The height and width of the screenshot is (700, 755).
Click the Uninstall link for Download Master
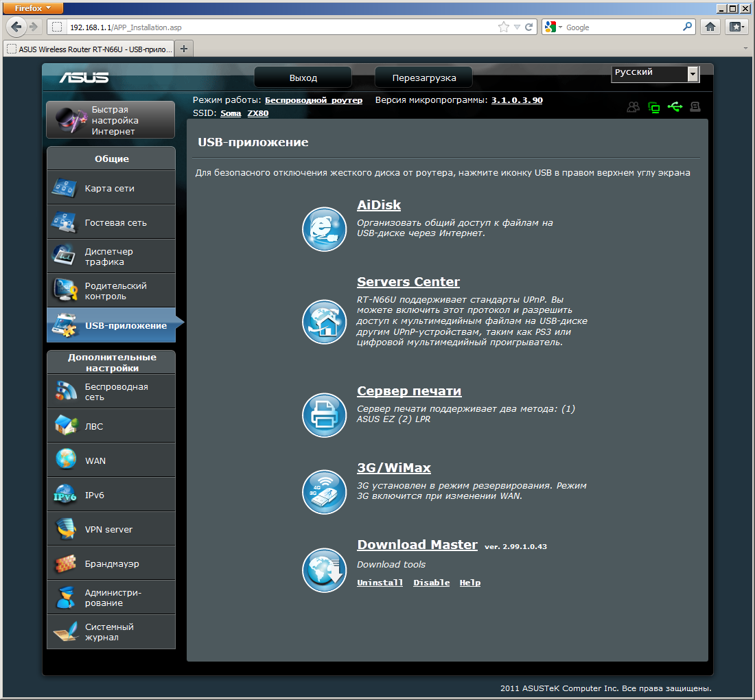(380, 583)
